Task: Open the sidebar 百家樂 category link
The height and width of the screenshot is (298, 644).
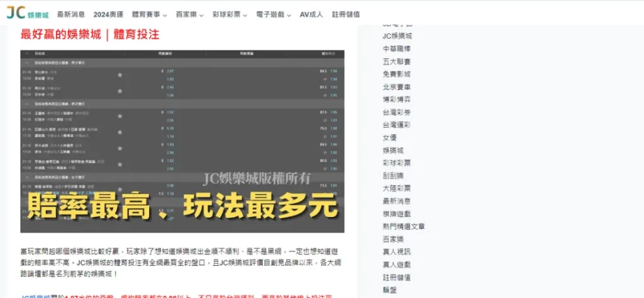Action: pos(393,239)
